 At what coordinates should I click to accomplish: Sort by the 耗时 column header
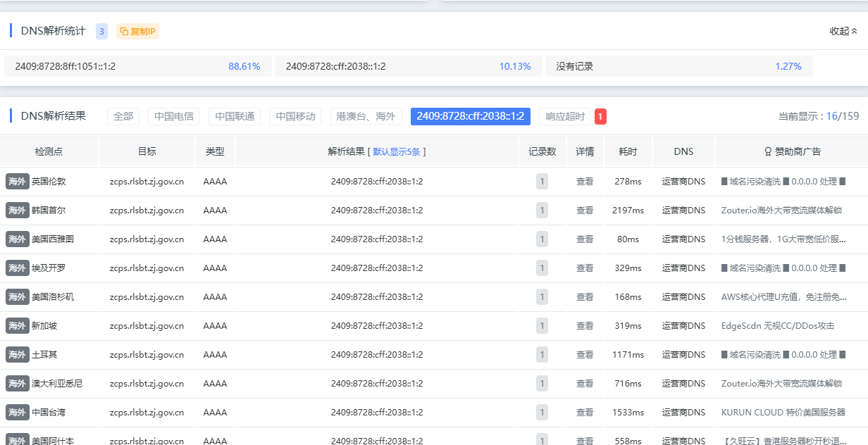(628, 151)
